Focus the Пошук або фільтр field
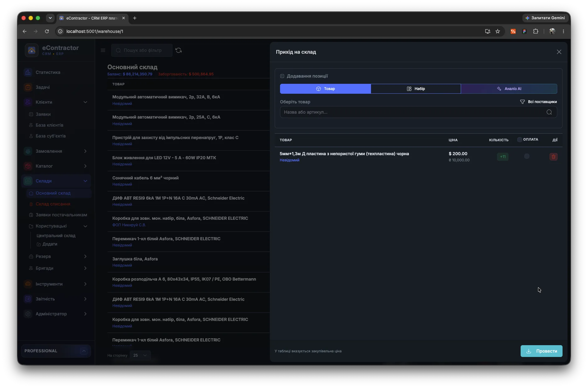This screenshot has width=588, height=388. pos(142,50)
